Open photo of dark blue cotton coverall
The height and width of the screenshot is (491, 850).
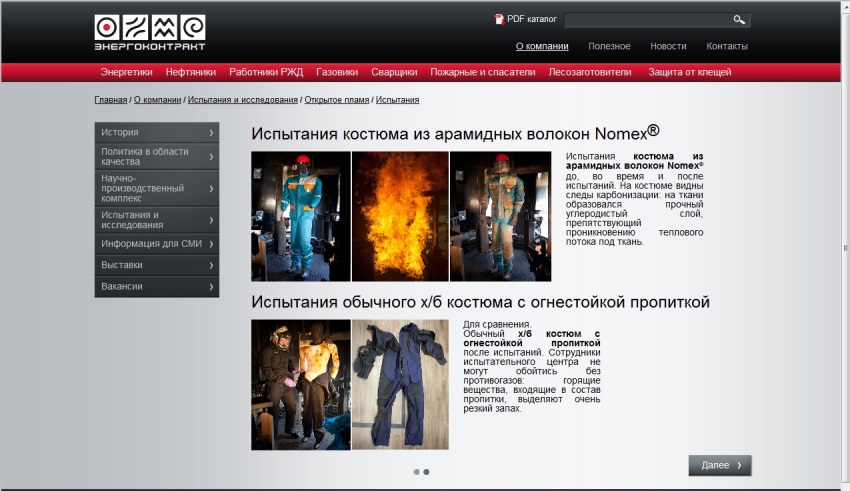[400, 385]
